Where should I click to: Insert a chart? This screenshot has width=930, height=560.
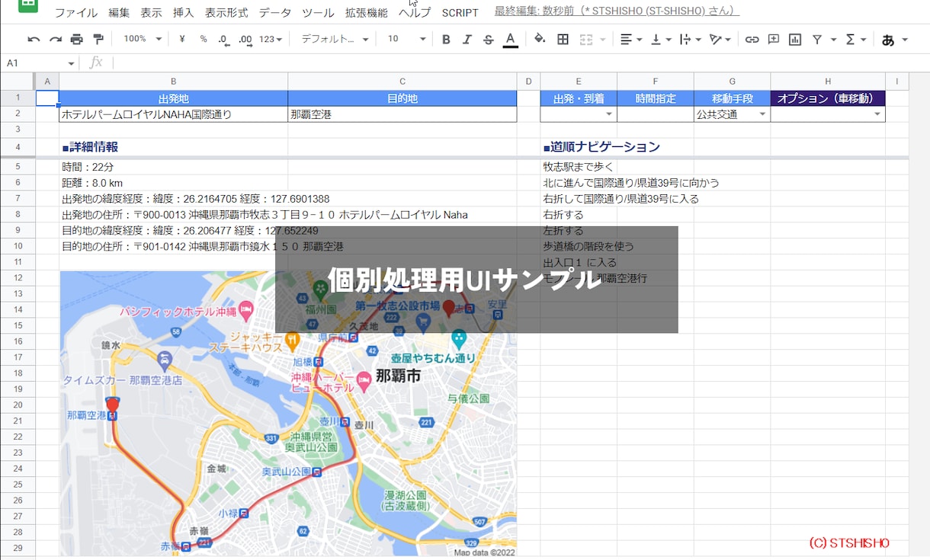795,39
